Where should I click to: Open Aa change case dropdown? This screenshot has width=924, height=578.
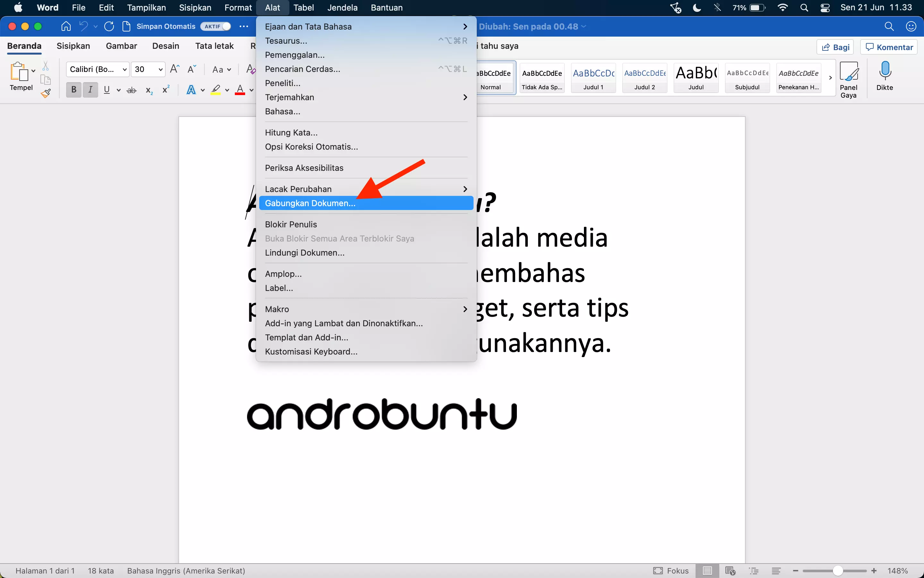tap(222, 69)
